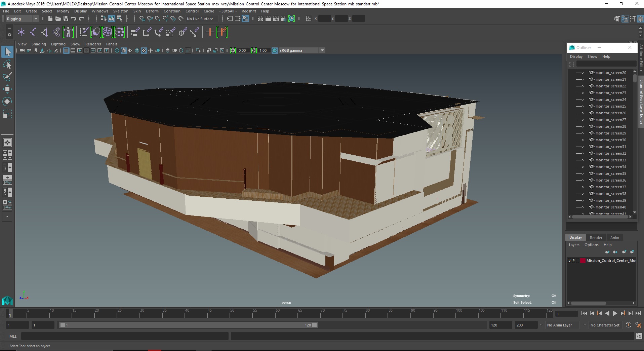
Task: Open the Redshift menu
Action: point(249,11)
